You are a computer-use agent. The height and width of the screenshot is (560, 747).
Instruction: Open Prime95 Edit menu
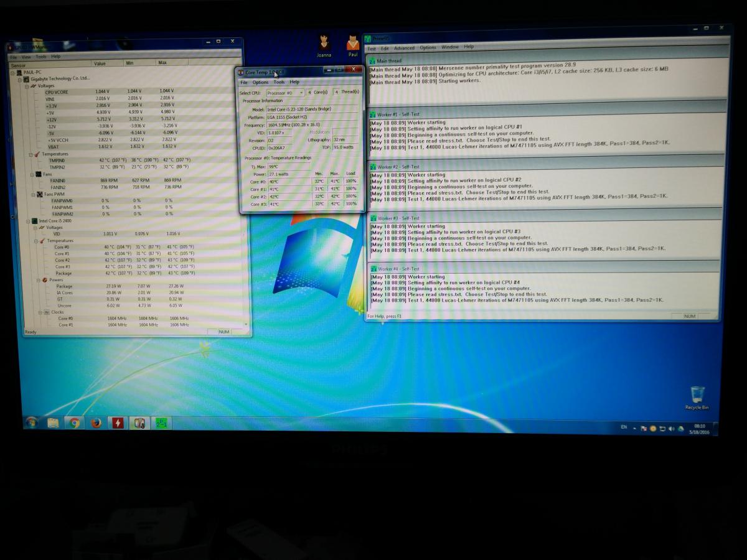click(385, 48)
